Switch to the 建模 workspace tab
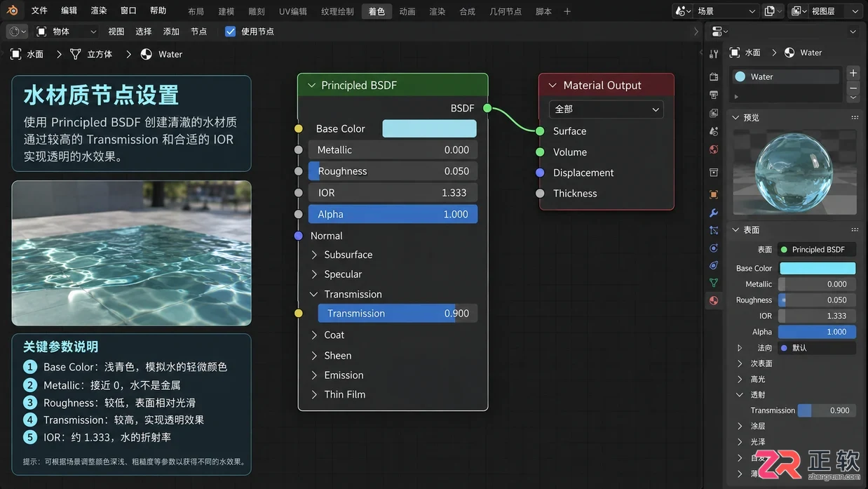The image size is (868, 489). pos(226,11)
